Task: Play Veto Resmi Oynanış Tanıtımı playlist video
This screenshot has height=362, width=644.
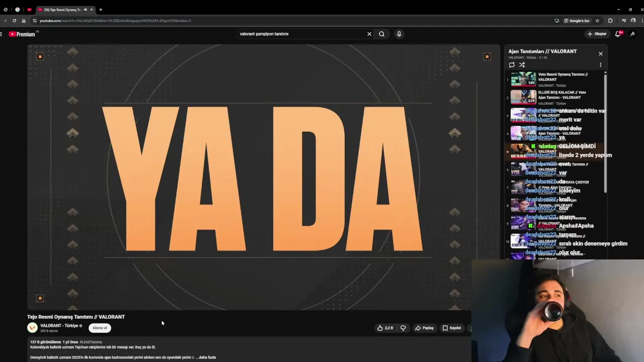Action: pyautogui.click(x=555, y=79)
